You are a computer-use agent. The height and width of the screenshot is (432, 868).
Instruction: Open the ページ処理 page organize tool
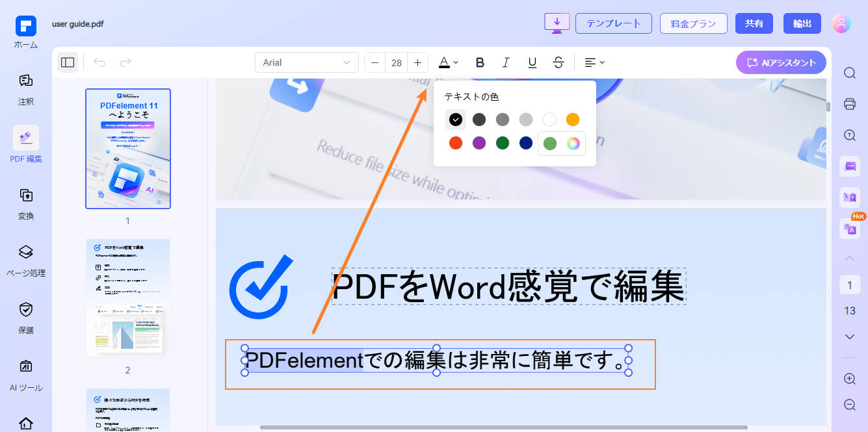(25, 260)
